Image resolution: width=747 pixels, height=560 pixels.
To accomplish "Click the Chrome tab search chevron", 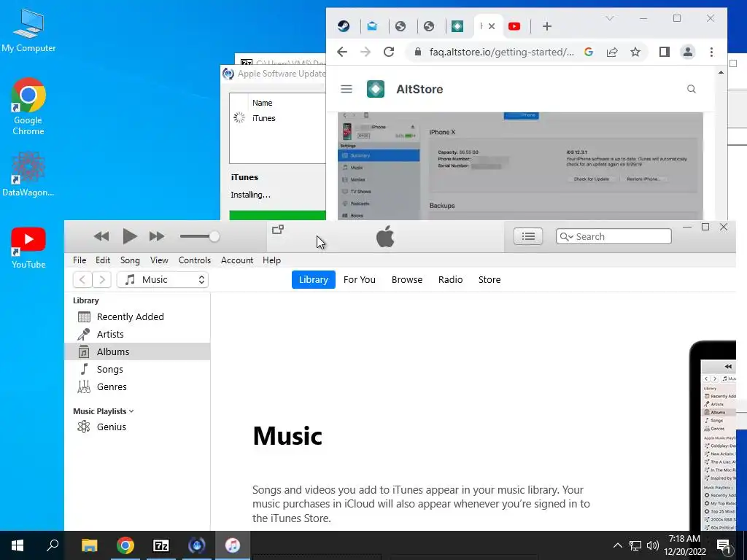I will 610,18.
